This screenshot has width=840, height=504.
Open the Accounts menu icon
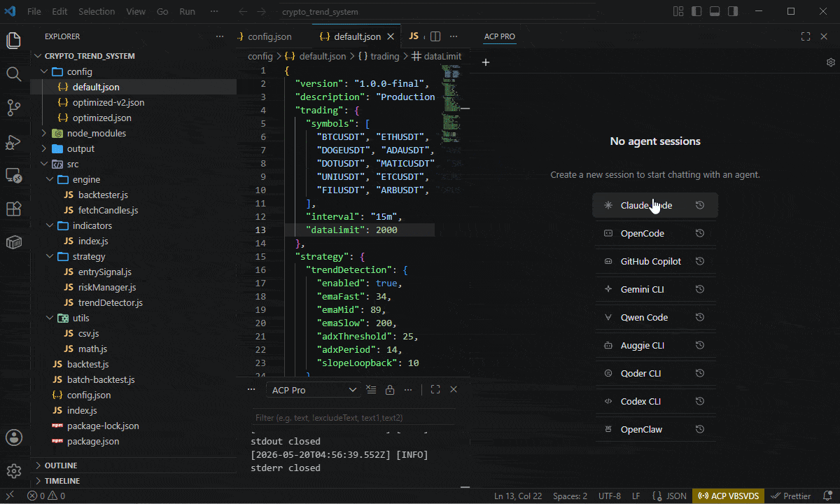point(13,437)
